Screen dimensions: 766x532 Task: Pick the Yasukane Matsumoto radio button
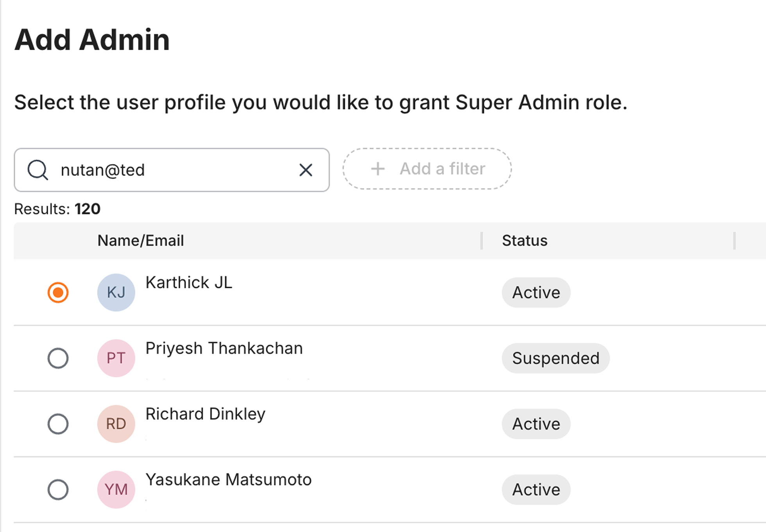(58, 489)
